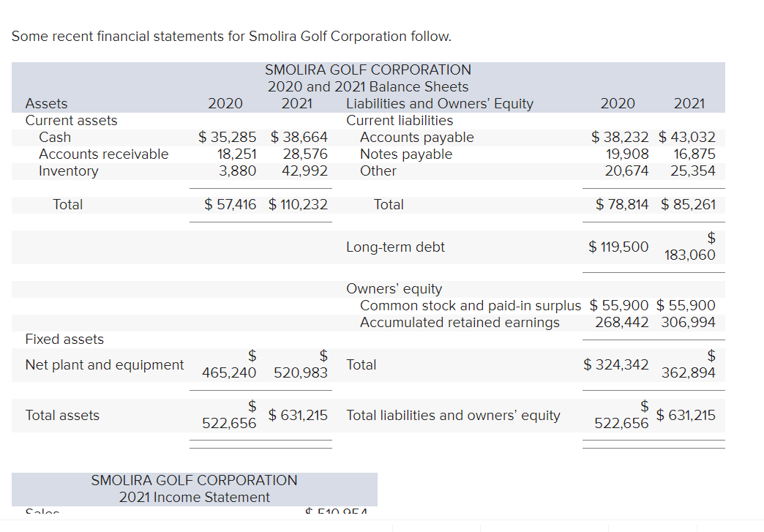Select 2021 owners' equity total 362,894
Viewport: 764px width, 532px height.
[689, 372]
